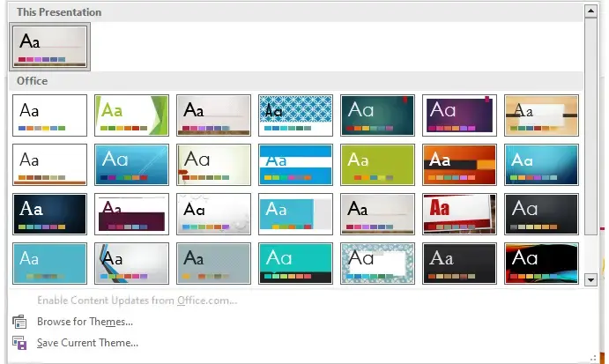Click the gallery resize grip dots
Viewport: 609px width, 364px height.
point(593,358)
